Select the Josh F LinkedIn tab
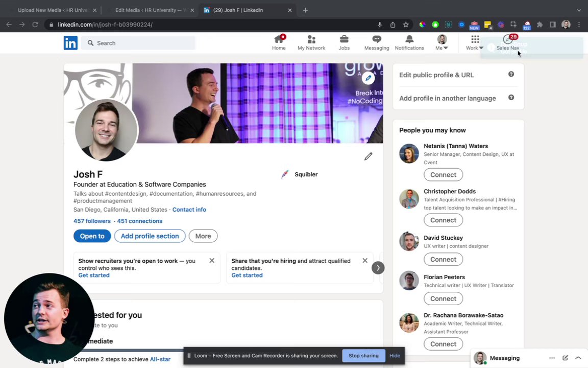The image size is (588, 368). [x=248, y=10]
